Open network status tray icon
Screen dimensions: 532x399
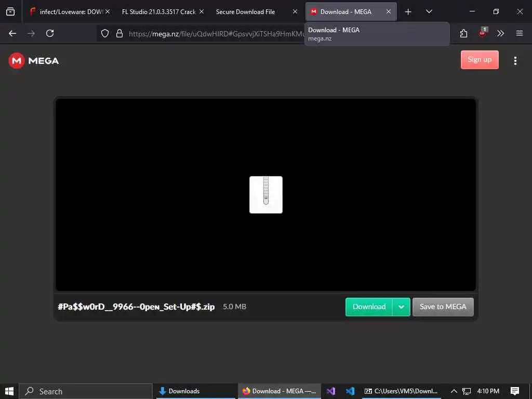pyautogui.click(x=467, y=391)
